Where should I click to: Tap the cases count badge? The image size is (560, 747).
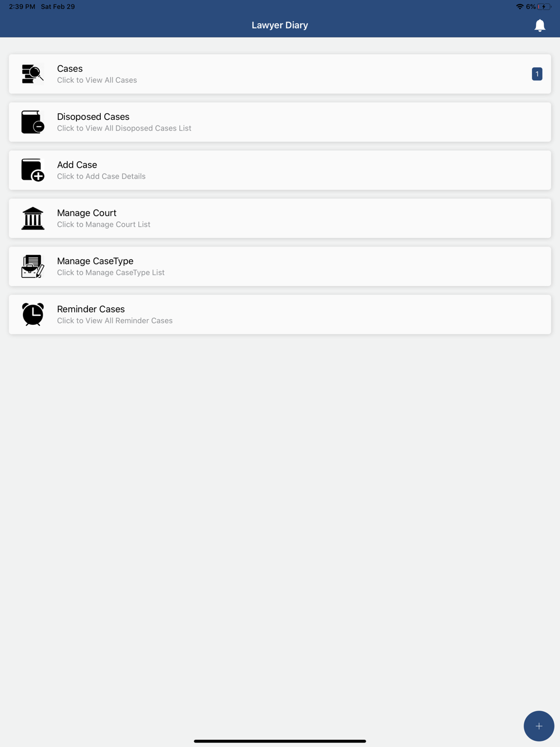point(537,74)
